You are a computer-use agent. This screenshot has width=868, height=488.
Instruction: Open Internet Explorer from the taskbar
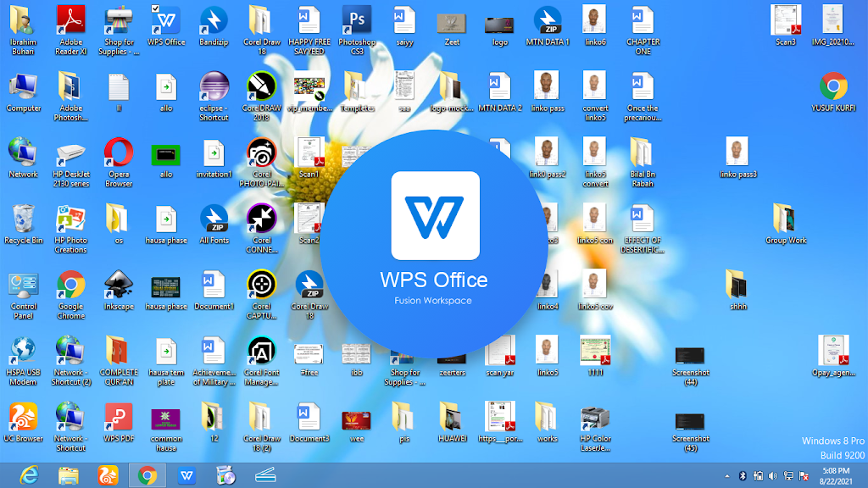point(29,475)
